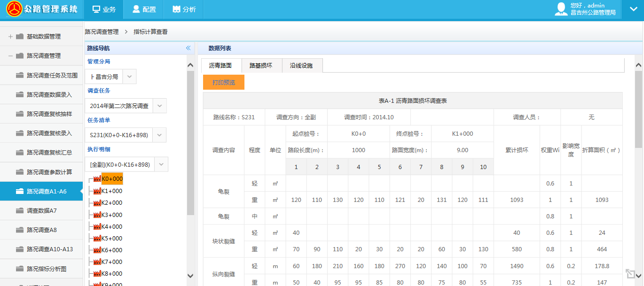Open the 管理分局 dropdown
Screen dimensions: 644x286
pyautogui.click(x=130, y=77)
